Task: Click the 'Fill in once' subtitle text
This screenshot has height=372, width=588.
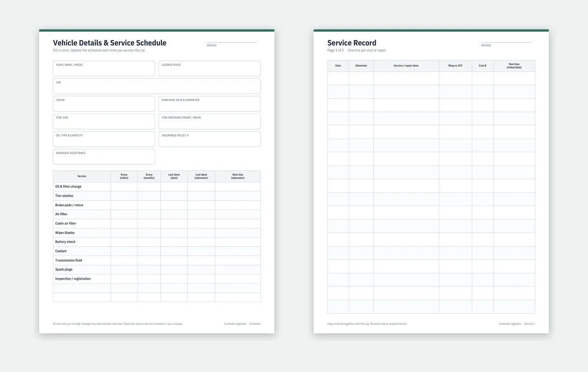Action: click(99, 50)
